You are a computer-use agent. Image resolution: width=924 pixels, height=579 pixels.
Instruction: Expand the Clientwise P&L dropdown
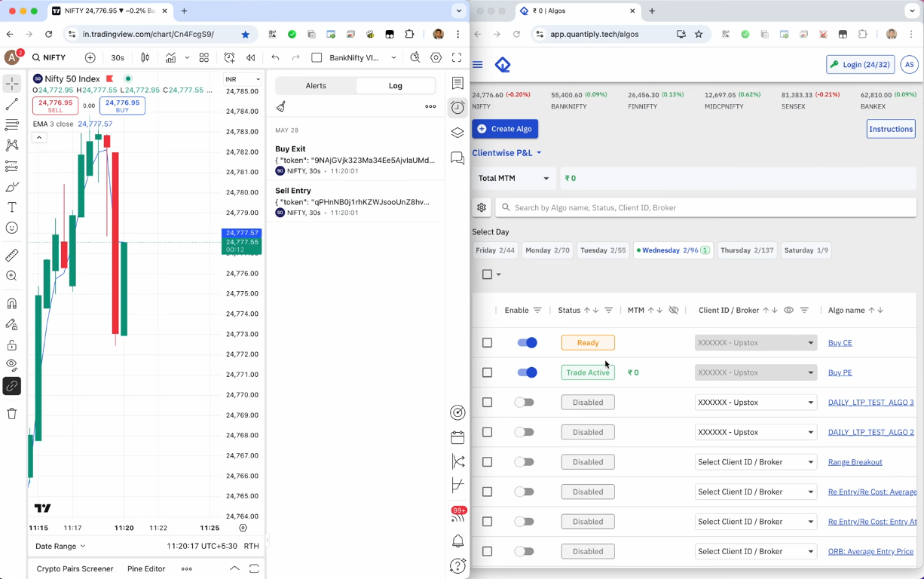tap(506, 153)
